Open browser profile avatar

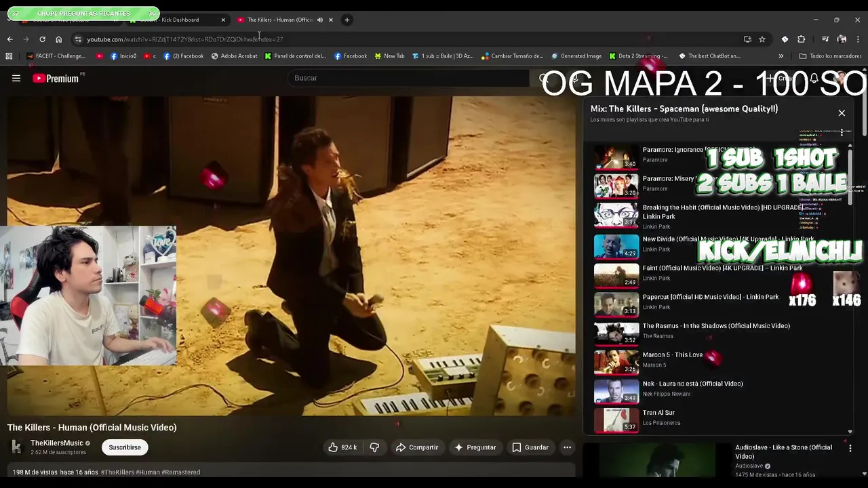pyautogui.click(x=842, y=39)
